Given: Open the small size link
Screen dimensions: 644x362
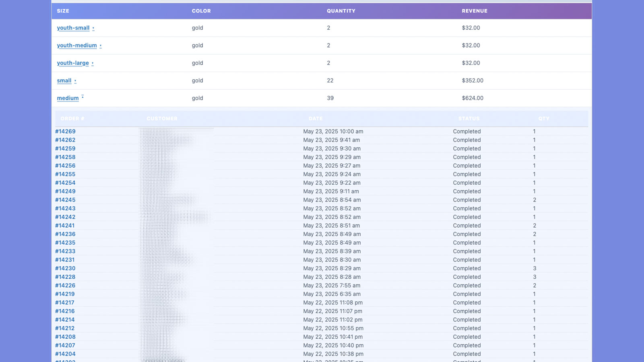Looking at the screenshot, I should click(x=64, y=80).
